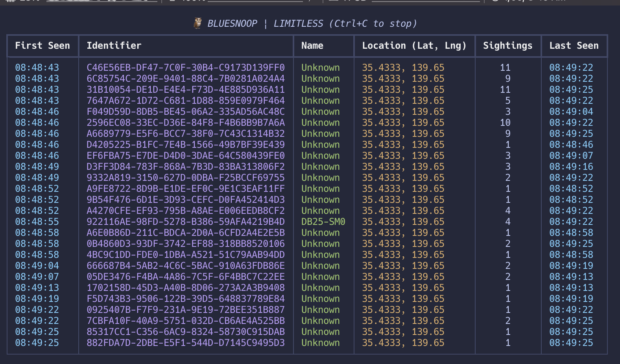Click location 35.4333, 139.65 in the 9332A819 row
620x364 pixels.
403,178
